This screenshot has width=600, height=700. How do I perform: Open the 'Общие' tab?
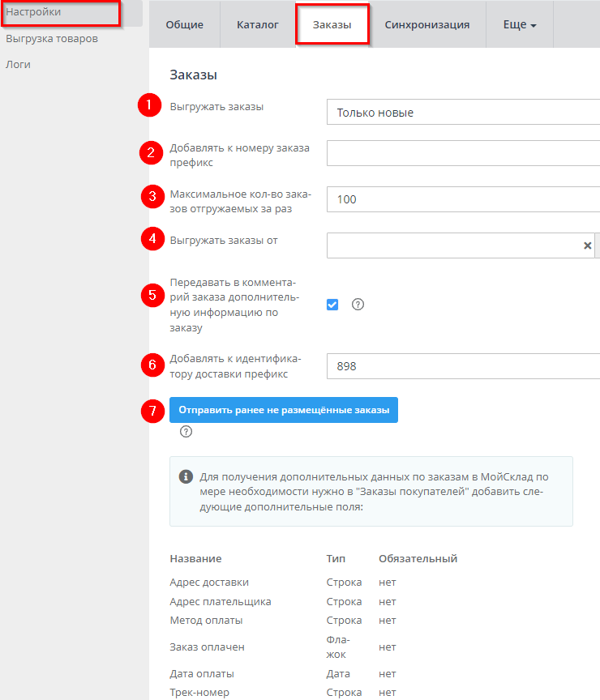click(185, 25)
